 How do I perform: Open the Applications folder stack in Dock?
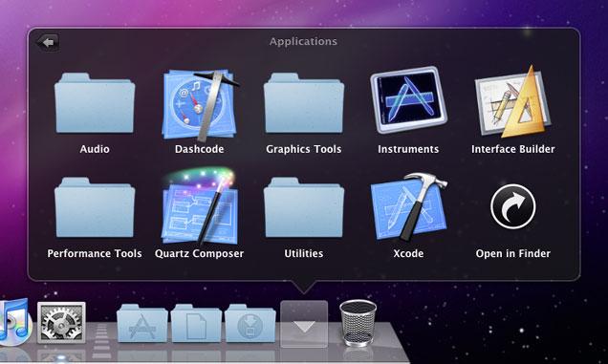click(x=142, y=323)
